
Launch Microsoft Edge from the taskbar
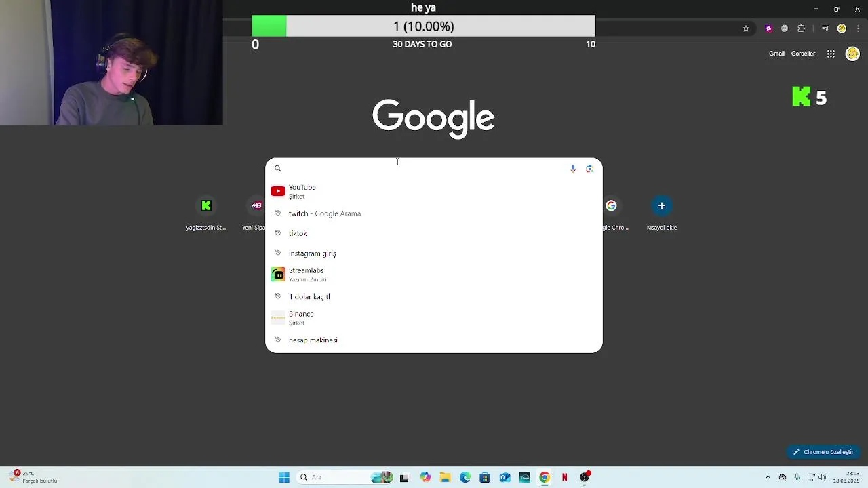coord(465,477)
